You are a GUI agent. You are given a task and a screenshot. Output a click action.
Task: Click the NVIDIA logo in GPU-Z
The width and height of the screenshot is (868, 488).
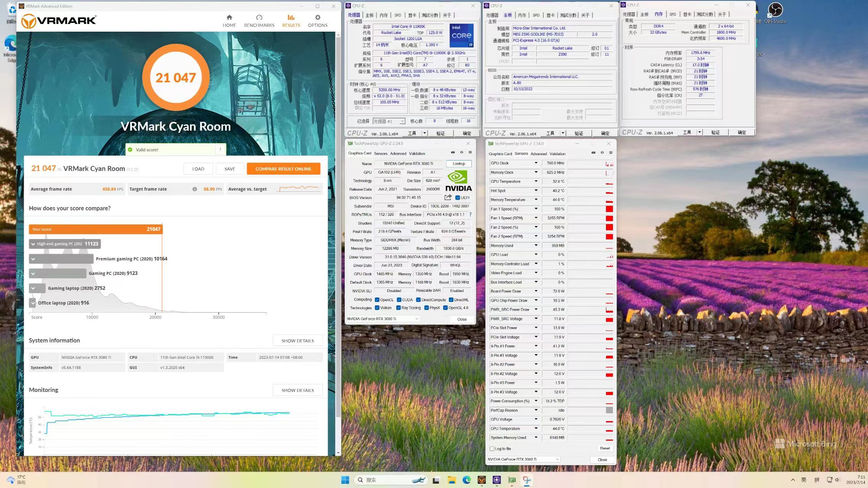click(x=458, y=181)
